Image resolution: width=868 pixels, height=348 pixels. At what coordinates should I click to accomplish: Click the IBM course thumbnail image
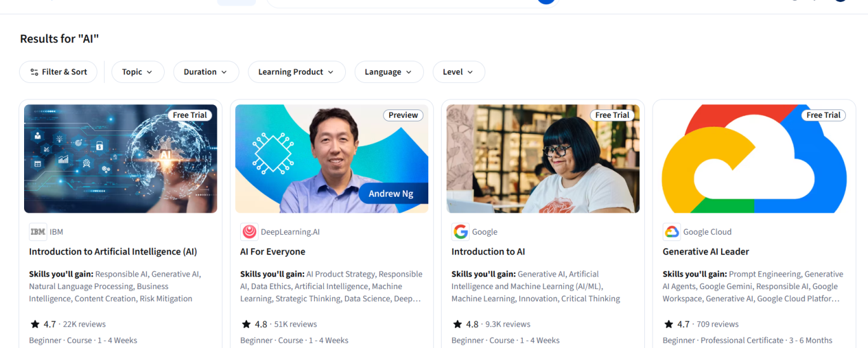[x=120, y=159]
